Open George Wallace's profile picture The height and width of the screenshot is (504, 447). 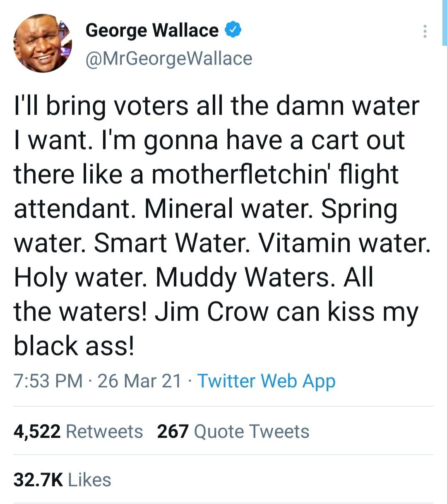click(43, 43)
